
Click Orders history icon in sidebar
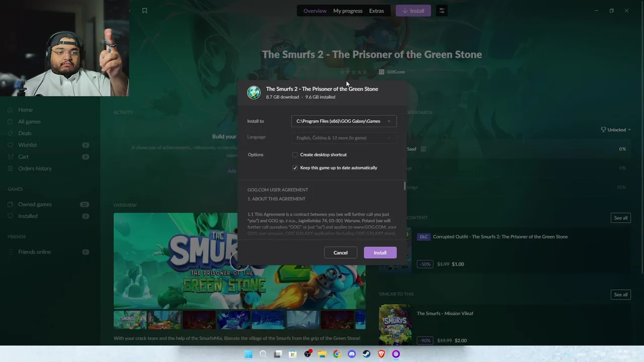(x=11, y=168)
